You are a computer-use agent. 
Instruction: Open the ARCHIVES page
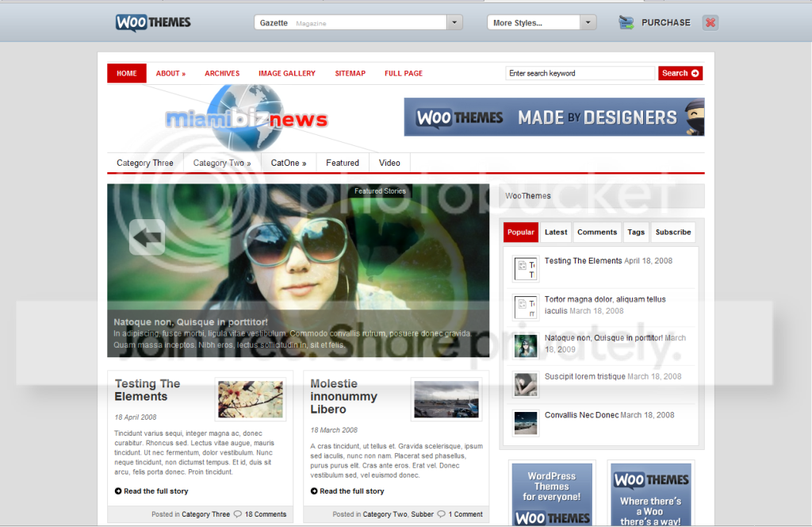(x=222, y=73)
